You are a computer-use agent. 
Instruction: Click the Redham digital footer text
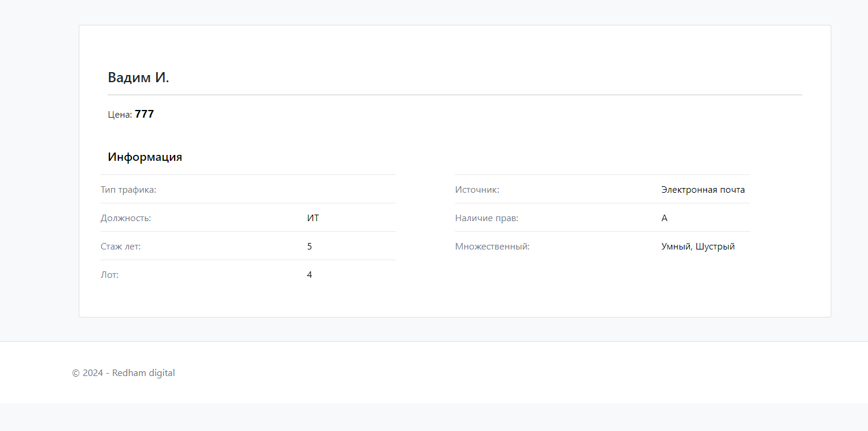pyautogui.click(x=144, y=373)
